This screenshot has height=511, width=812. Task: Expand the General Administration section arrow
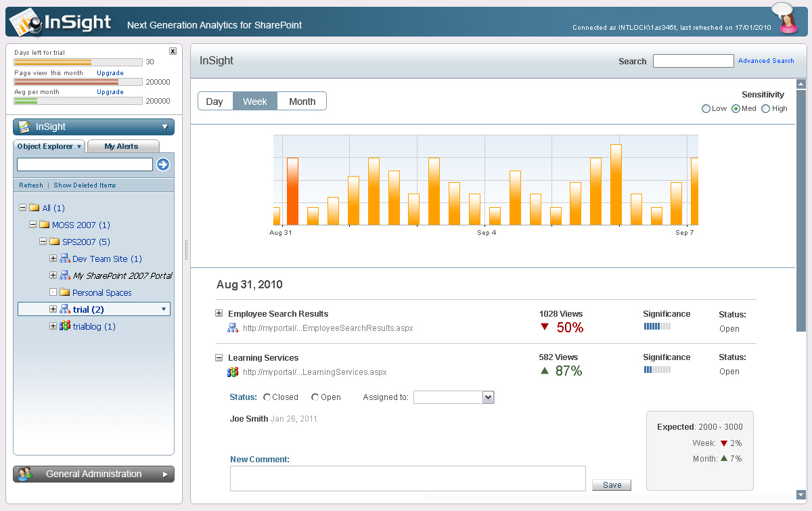pos(165,474)
